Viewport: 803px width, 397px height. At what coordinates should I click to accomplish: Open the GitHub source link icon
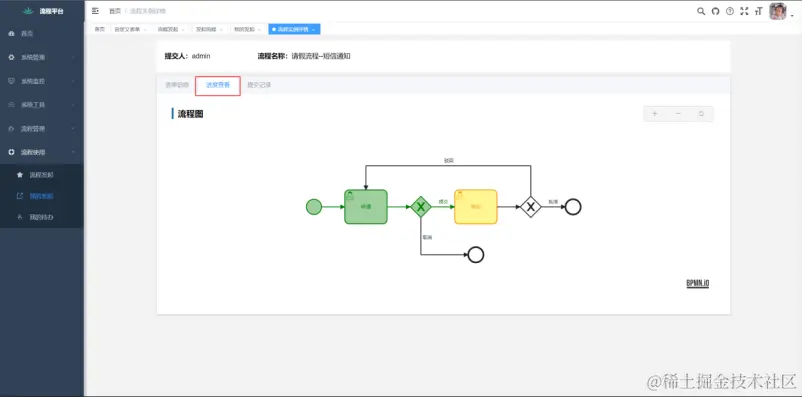click(715, 11)
